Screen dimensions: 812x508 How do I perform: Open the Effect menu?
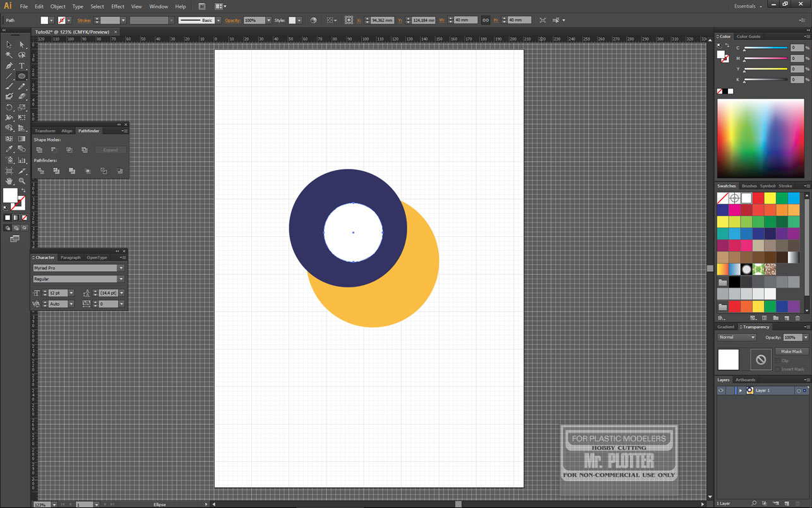(x=117, y=6)
